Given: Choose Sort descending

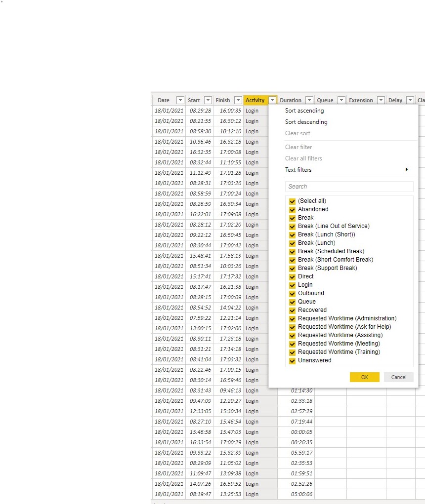Looking at the screenshot, I should click(306, 122).
